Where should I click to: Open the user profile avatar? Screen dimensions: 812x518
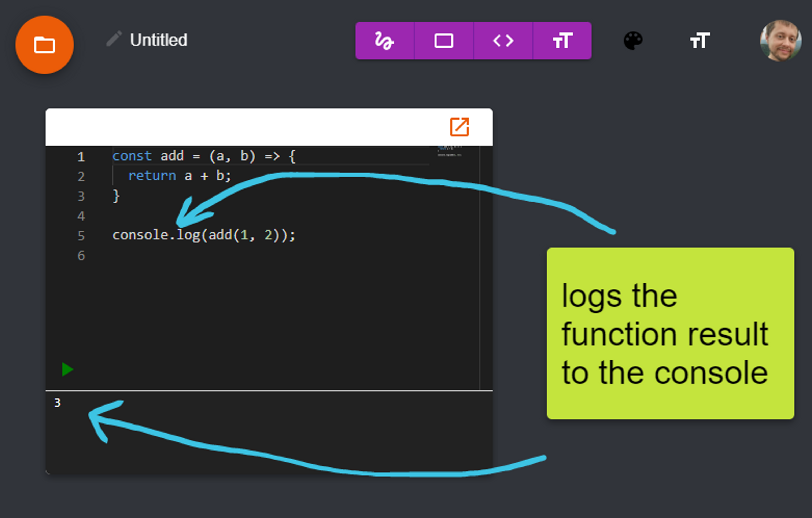[780, 41]
